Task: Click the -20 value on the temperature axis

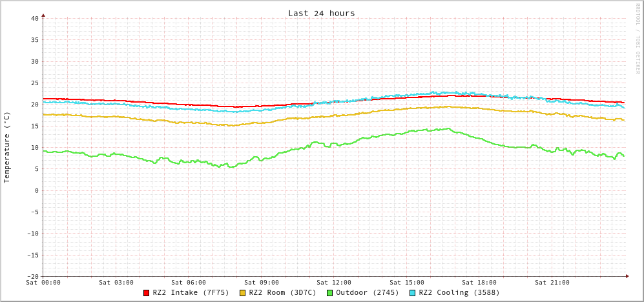Action: click(x=32, y=276)
